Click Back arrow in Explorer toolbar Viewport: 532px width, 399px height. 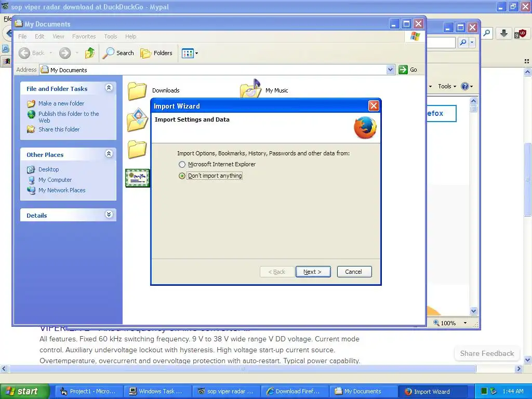click(x=24, y=53)
